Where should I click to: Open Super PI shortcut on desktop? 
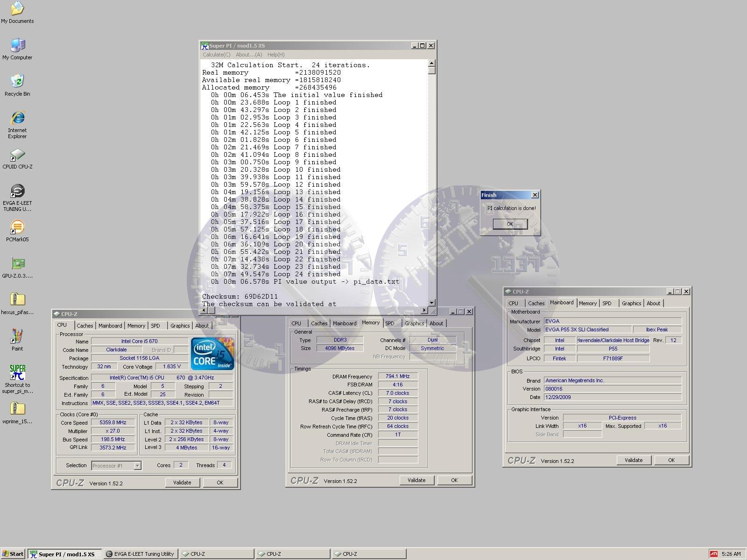click(17, 379)
